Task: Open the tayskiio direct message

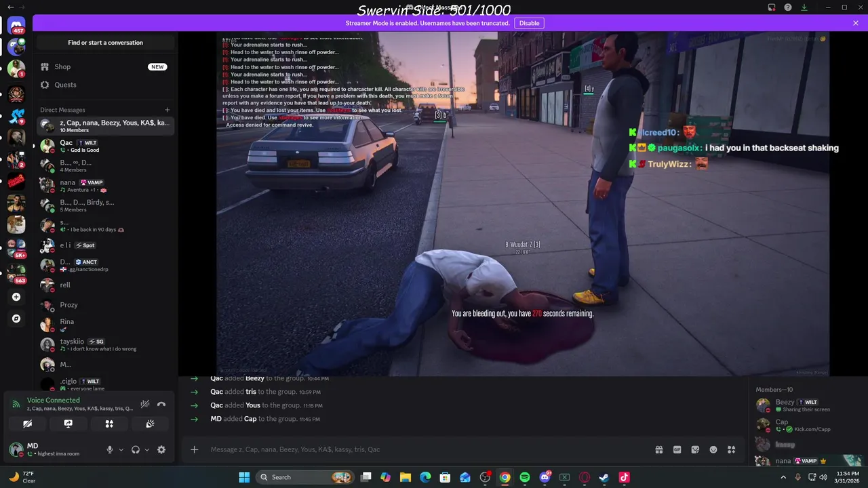Action: (x=105, y=345)
